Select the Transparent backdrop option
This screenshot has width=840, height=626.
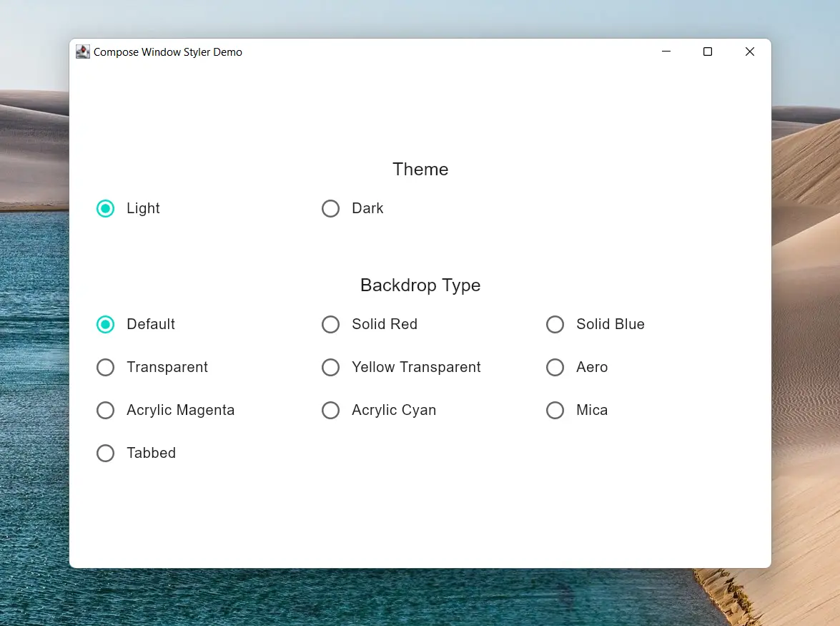pyautogui.click(x=106, y=367)
